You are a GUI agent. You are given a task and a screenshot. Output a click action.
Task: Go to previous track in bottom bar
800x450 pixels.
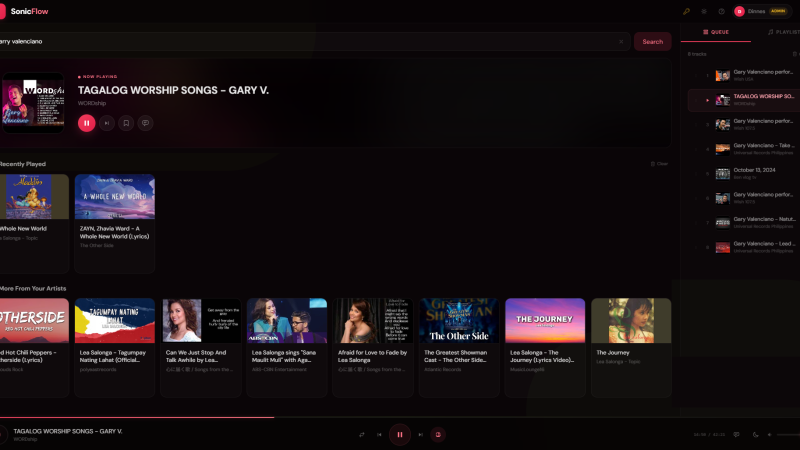coord(379,435)
